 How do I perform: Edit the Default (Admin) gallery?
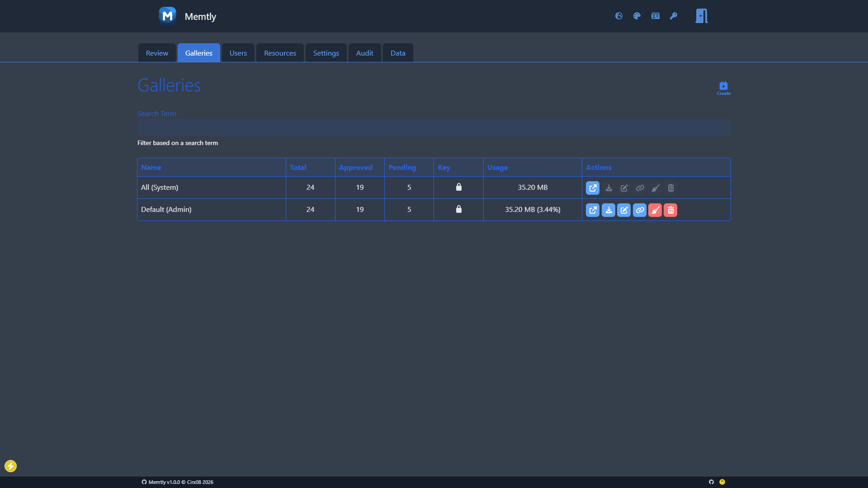[x=624, y=210]
